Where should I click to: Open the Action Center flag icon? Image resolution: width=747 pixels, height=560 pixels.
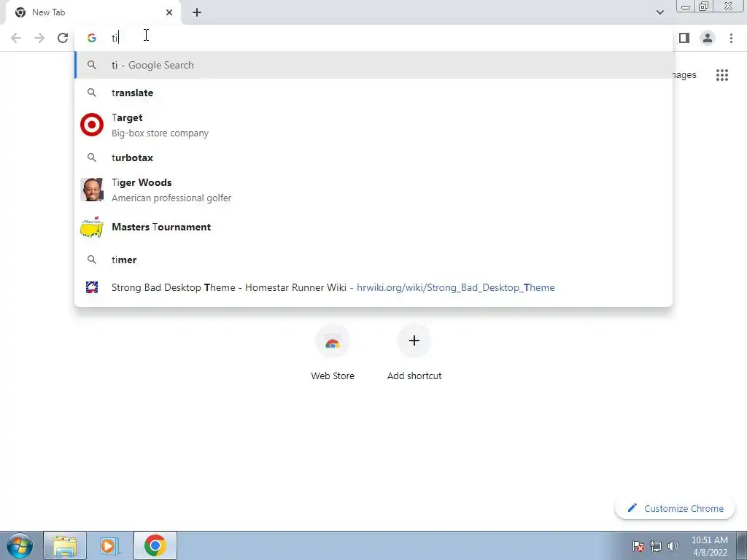point(638,546)
